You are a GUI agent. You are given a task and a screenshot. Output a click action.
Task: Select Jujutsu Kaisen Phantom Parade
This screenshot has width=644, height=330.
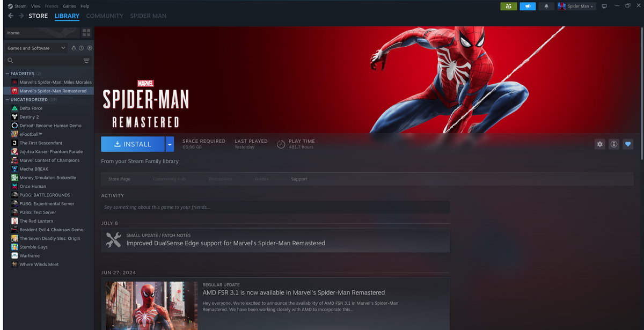coord(51,151)
